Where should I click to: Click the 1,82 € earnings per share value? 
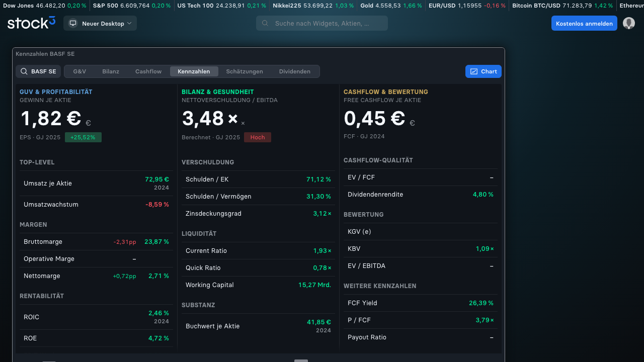[x=51, y=119]
